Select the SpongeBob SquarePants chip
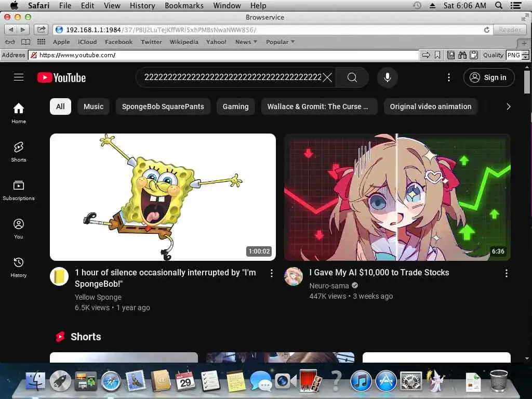Screen dimensions: 532x399 pos(163,107)
